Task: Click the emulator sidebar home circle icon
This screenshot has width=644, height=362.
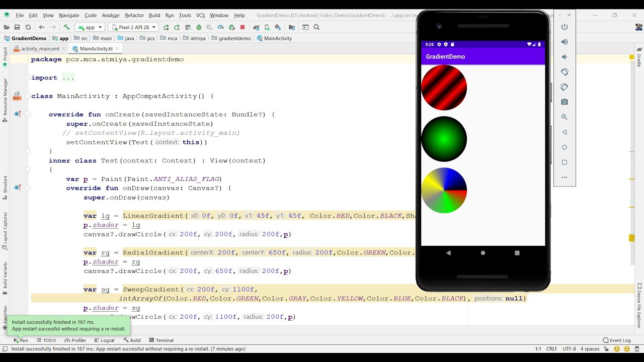Action: point(565,147)
